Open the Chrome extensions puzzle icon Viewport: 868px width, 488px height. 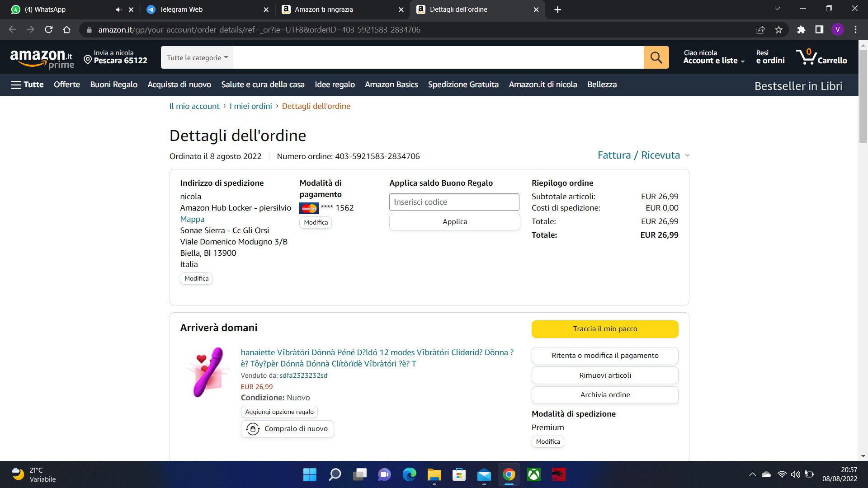coord(801,30)
